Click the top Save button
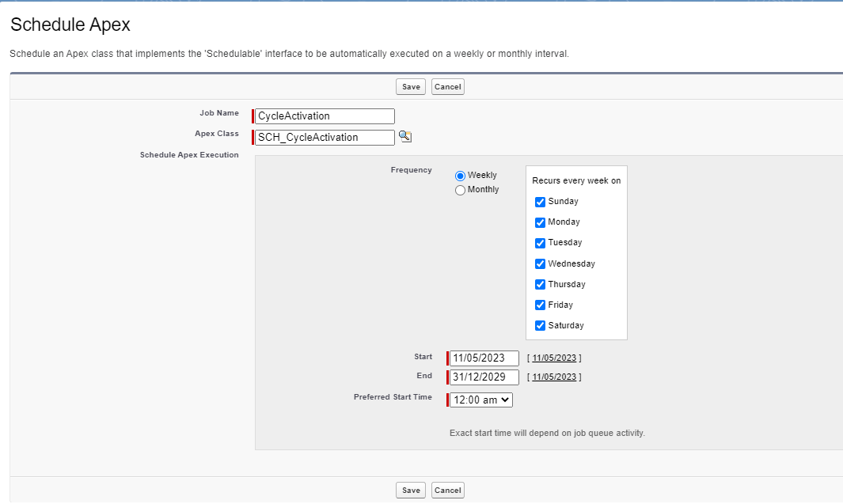Image resolution: width=843 pixels, height=504 pixels. click(x=411, y=87)
